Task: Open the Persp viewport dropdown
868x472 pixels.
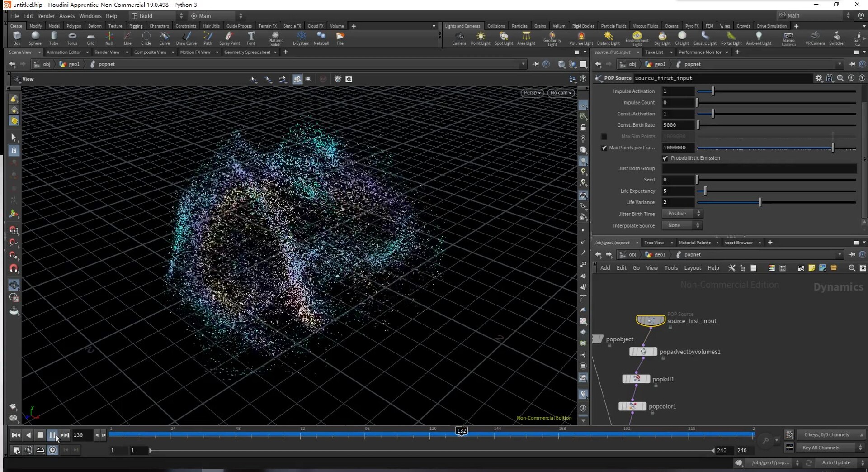Action: (532, 93)
